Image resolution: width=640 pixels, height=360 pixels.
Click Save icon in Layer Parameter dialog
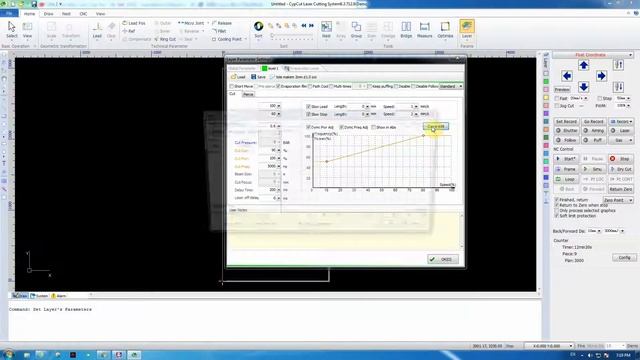pyautogui.click(x=258, y=77)
